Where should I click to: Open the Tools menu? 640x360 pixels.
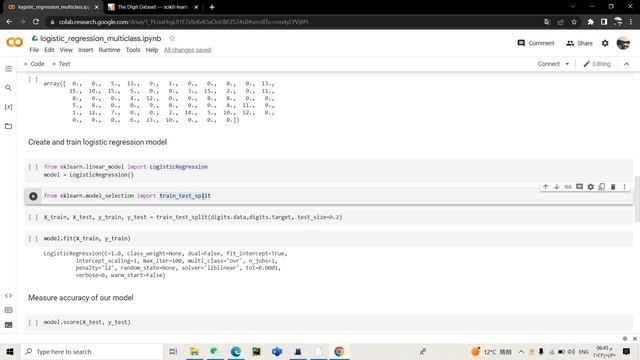(x=133, y=50)
